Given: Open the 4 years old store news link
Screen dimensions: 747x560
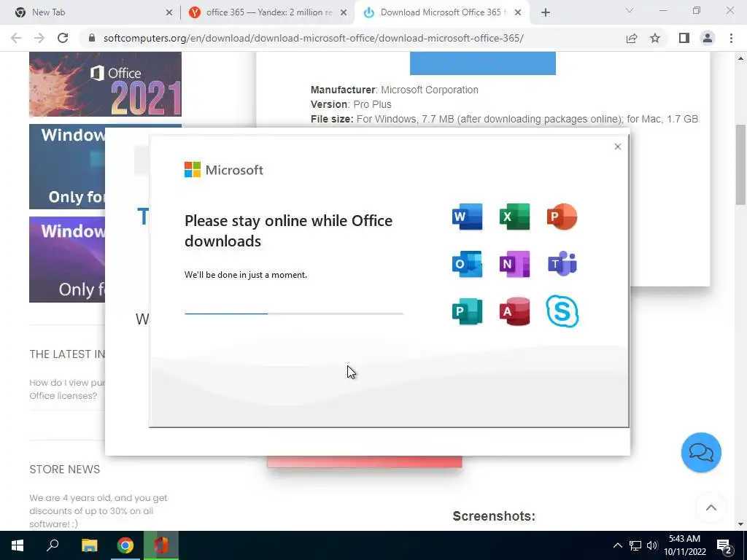Looking at the screenshot, I should (98, 510).
